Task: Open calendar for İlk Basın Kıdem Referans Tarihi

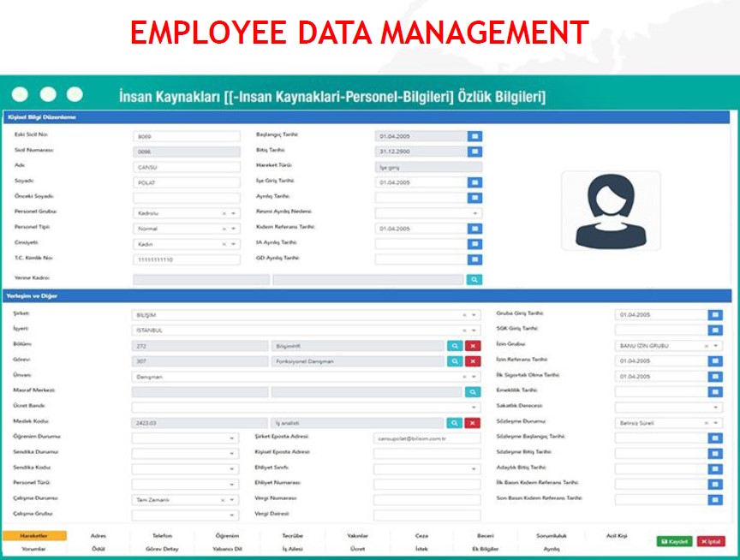Action: (x=715, y=485)
